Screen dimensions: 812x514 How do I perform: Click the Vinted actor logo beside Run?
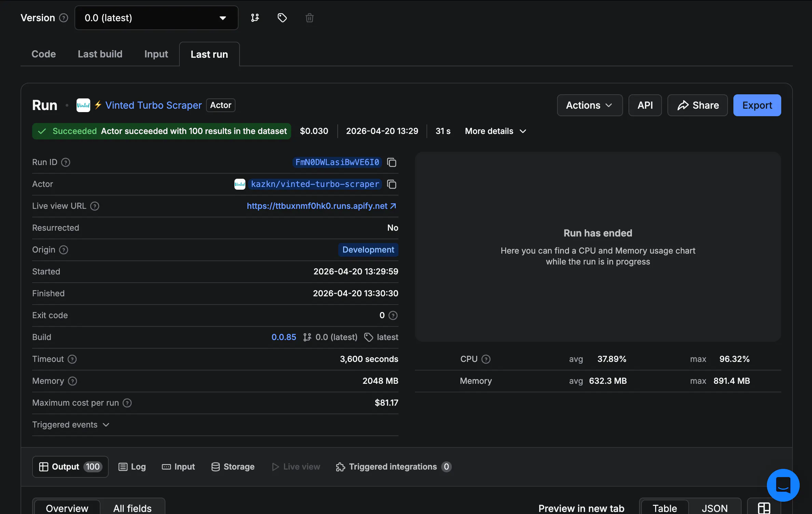click(83, 105)
